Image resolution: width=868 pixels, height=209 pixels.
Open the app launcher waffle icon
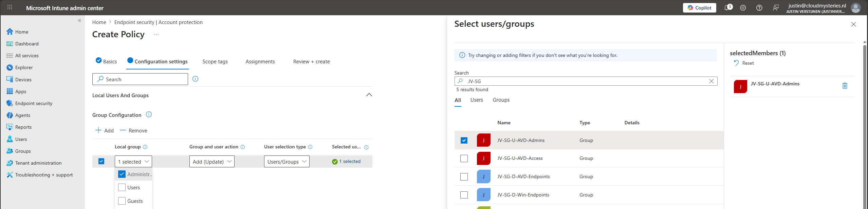pos(10,7)
